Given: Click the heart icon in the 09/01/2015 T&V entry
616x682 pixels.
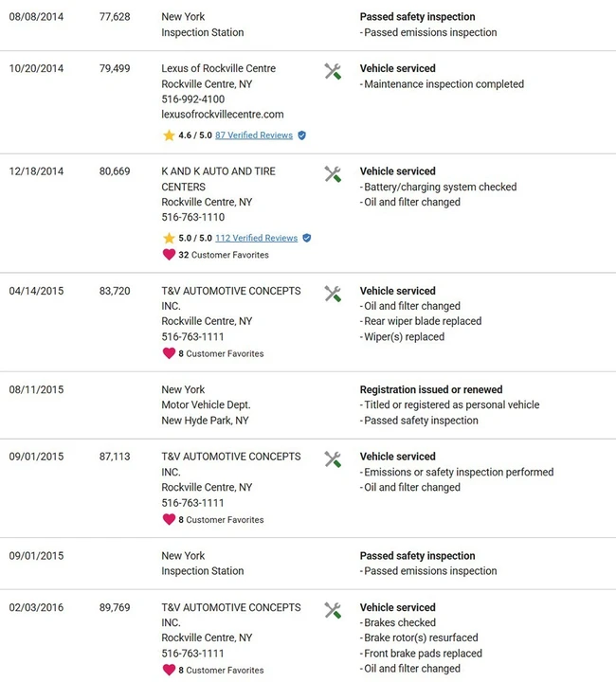Looking at the screenshot, I should pyautogui.click(x=169, y=519).
